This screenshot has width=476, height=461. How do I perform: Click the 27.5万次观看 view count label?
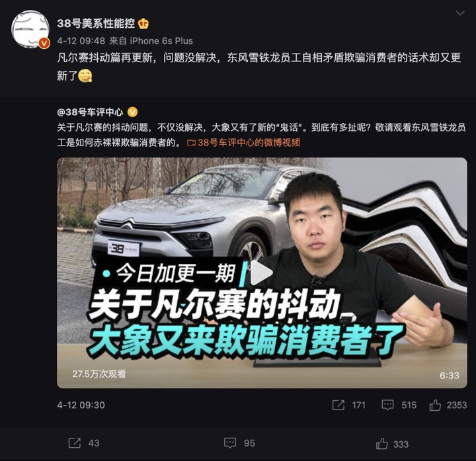pos(99,374)
